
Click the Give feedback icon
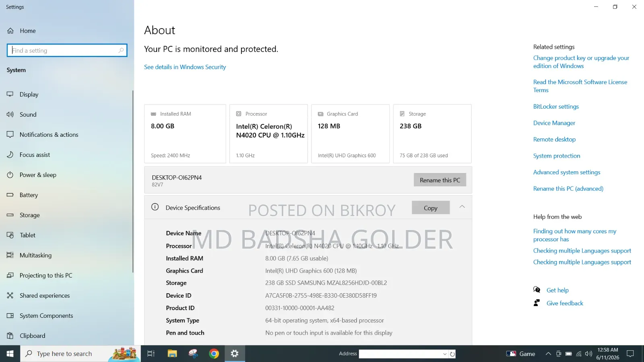click(537, 303)
